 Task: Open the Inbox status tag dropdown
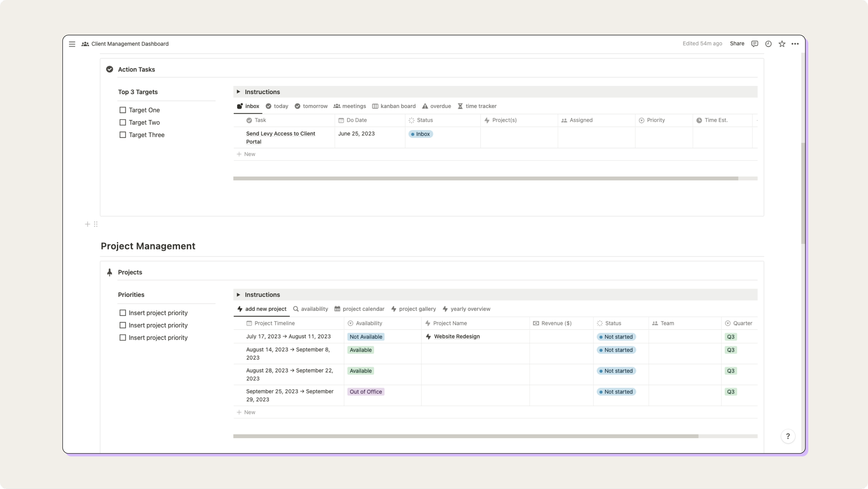point(420,134)
